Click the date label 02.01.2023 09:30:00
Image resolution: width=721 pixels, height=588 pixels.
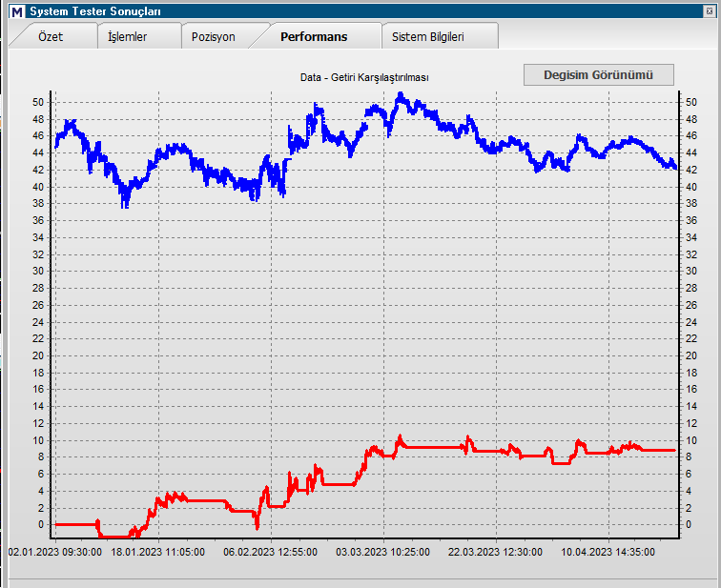(x=55, y=552)
